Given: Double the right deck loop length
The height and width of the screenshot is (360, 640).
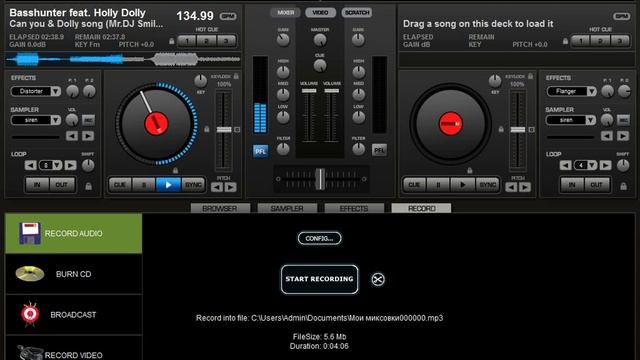Looking at the screenshot, I should (x=605, y=165).
